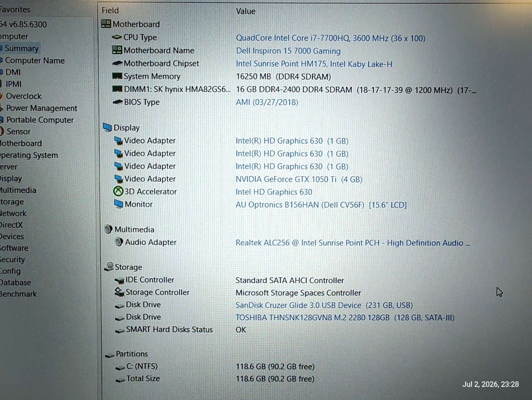Open the Realtek ALC256 audio link

353,243
